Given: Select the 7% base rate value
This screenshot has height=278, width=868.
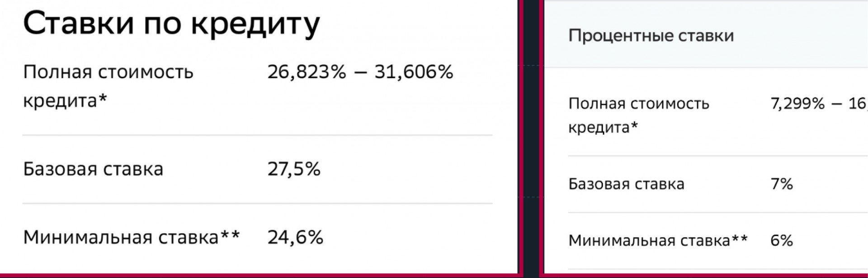Looking at the screenshot, I should click(x=782, y=184).
